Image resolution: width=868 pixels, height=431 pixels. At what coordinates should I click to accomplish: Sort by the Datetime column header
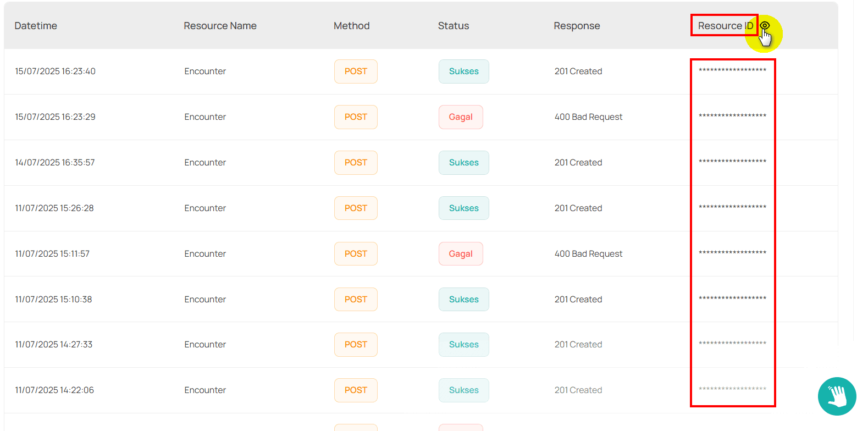pos(36,26)
